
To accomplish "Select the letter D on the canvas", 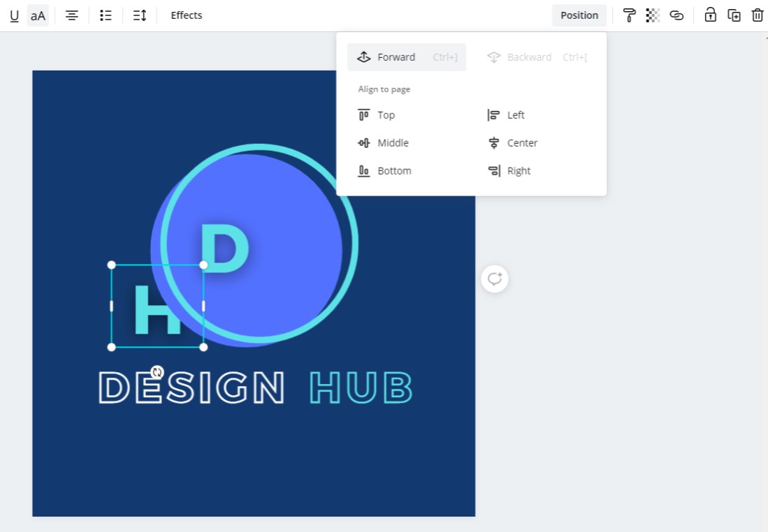I will tap(225, 248).
